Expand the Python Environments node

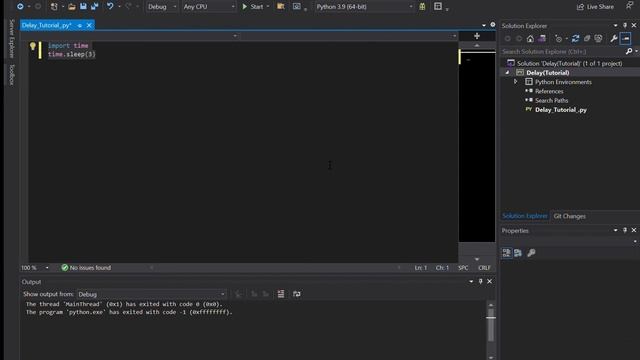516,82
